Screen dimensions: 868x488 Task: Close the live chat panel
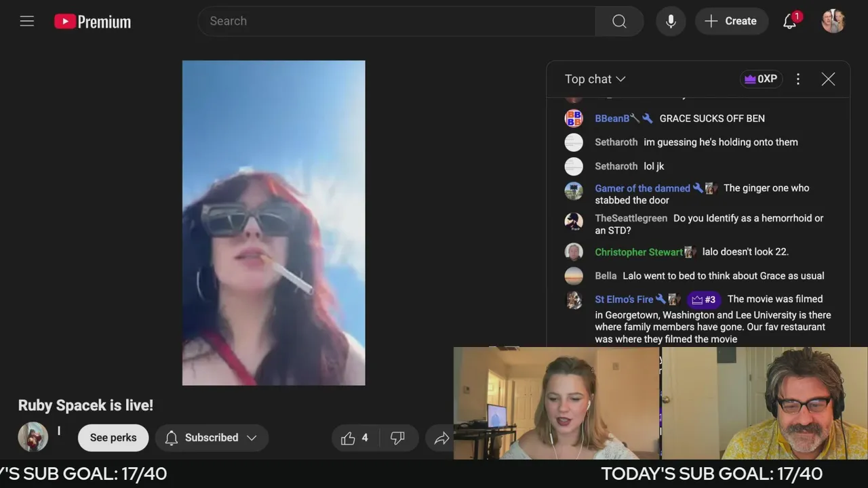click(828, 79)
